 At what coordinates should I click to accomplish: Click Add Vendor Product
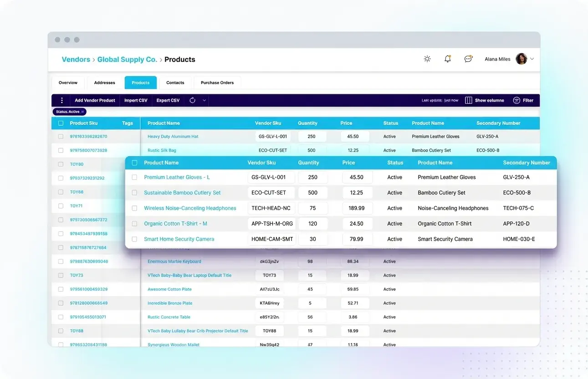tap(94, 100)
